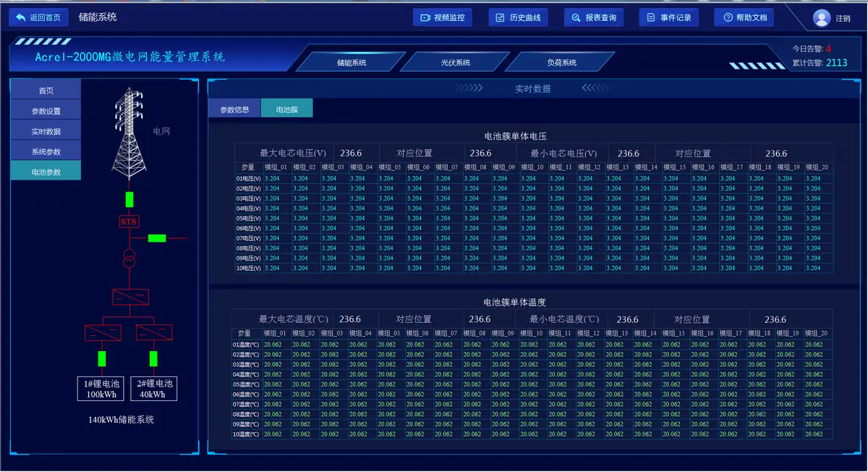Open the 事件记录 event log

tap(668, 17)
